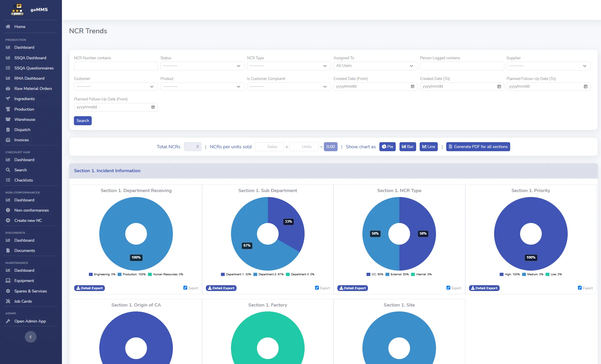Click the Spares & Services gear icon

point(8,291)
